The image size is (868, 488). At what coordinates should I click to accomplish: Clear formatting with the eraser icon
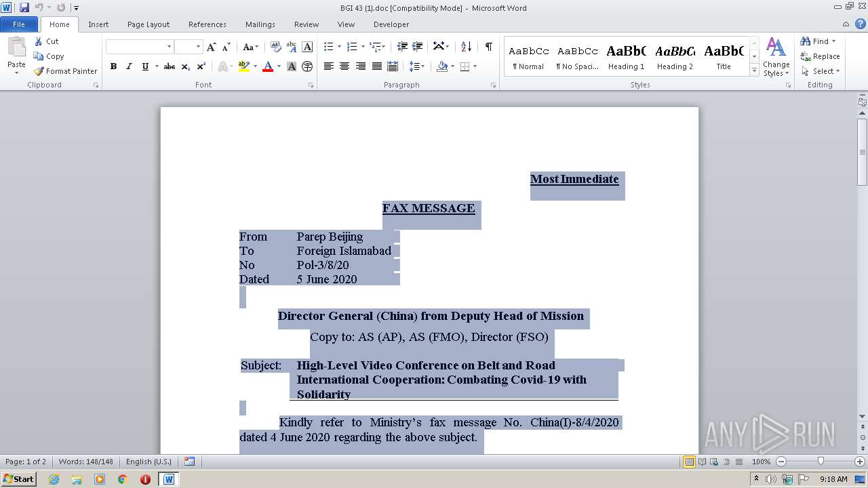(x=275, y=47)
